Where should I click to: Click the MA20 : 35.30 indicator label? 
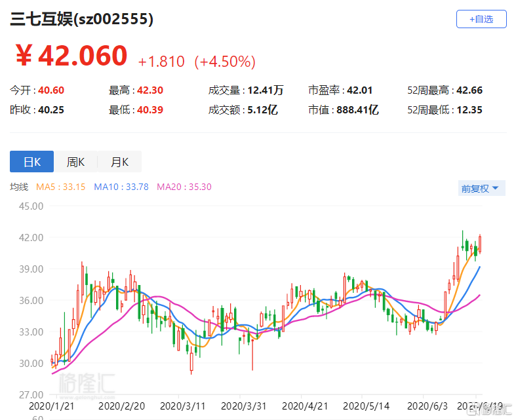pos(184,187)
